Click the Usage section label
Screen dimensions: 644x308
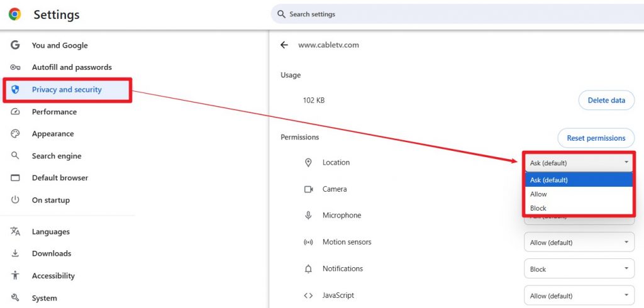click(291, 75)
